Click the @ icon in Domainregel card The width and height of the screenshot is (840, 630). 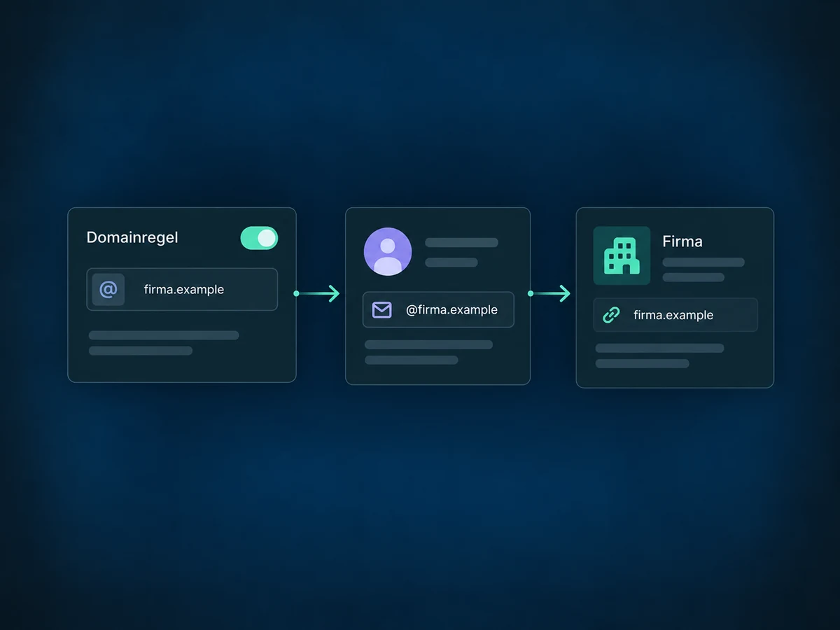(108, 289)
